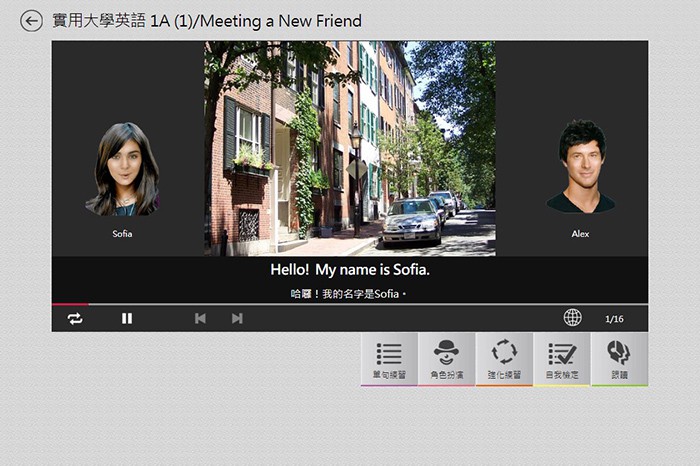Image resolution: width=700 pixels, height=466 pixels.
Task: Open the 單句練習 sentence practice mode
Action: pos(389,359)
